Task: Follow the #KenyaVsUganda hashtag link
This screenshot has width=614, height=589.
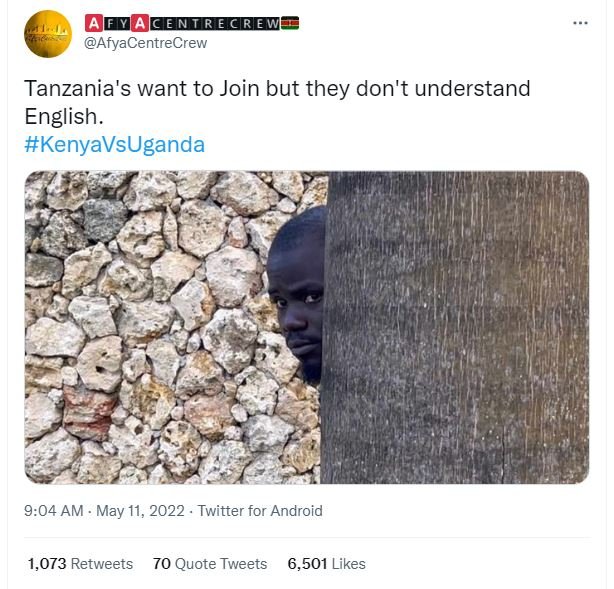Action: [114, 145]
